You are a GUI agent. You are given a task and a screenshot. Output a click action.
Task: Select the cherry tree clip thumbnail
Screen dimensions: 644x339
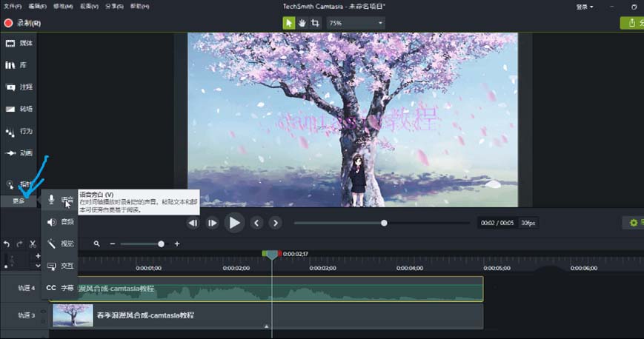point(73,315)
